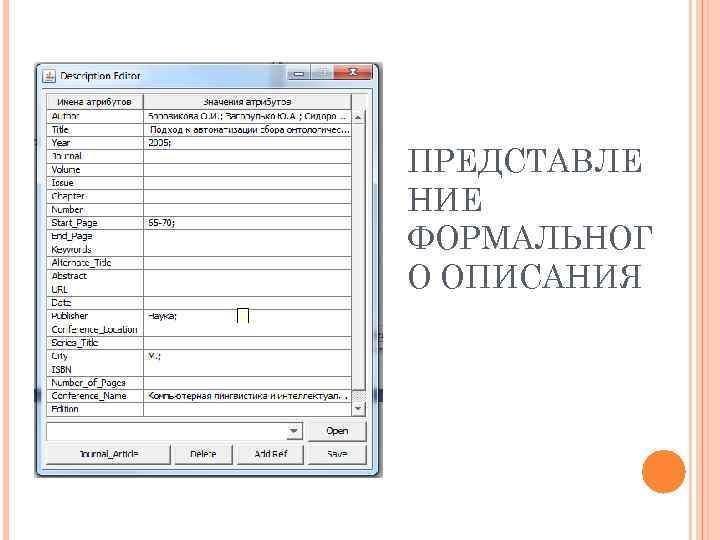Select the Number_of_Pages attribute row

(x=199, y=382)
